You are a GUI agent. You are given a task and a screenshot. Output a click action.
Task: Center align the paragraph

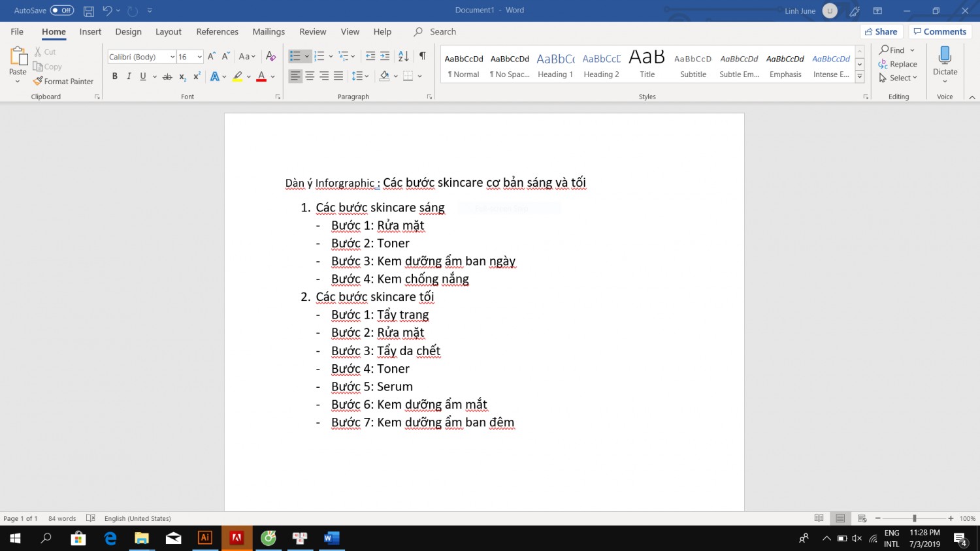pos(310,76)
